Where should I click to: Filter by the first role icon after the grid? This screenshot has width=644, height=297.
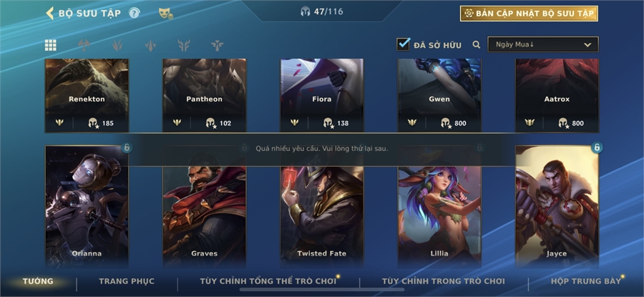[x=84, y=45]
